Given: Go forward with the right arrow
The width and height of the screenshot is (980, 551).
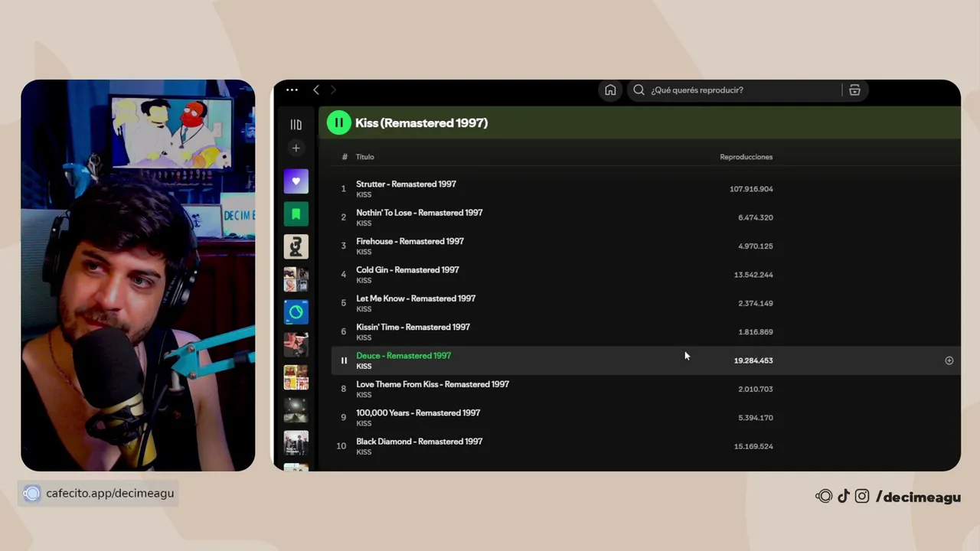Looking at the screenshot, I should pyautogui.click(x=333, y=90).
